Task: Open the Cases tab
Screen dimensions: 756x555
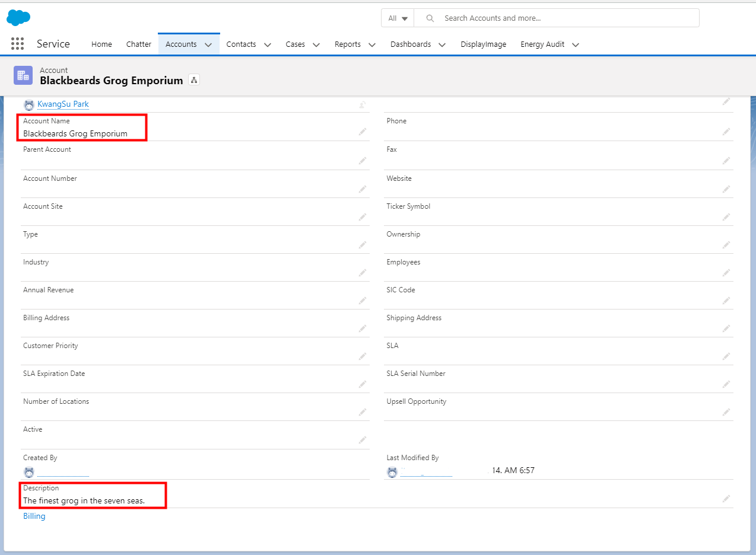Action: click(x=296, y=44)
